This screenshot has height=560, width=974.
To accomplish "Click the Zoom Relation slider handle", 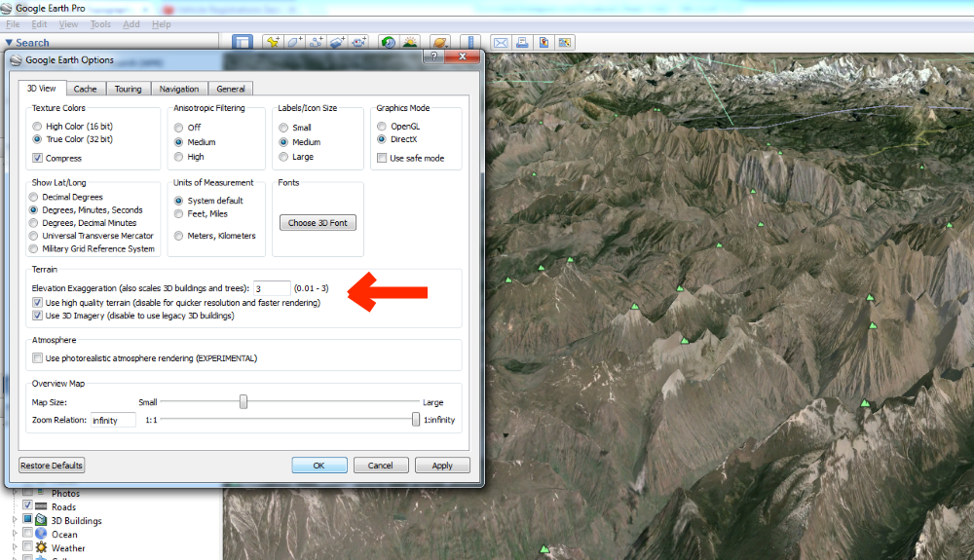I will 416,420.
